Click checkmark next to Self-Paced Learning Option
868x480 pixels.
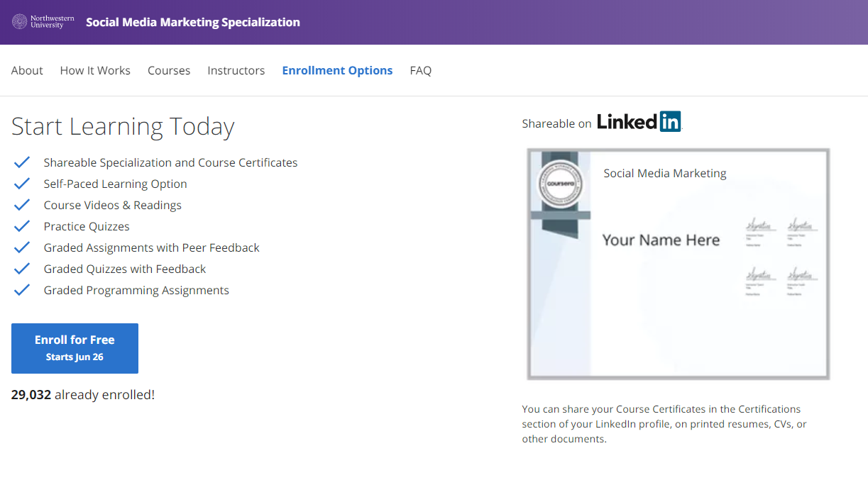pos(22,184)
